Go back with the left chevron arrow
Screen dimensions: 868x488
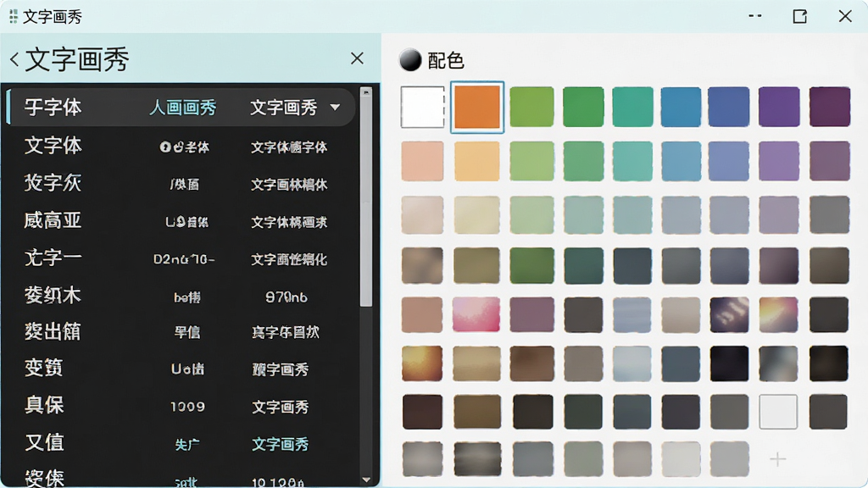pos(15,59)
